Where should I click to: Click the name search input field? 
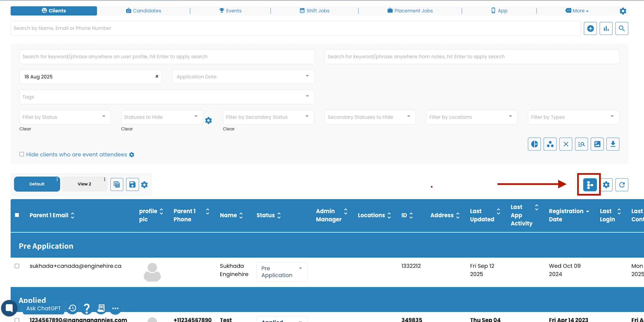point(296,28)
